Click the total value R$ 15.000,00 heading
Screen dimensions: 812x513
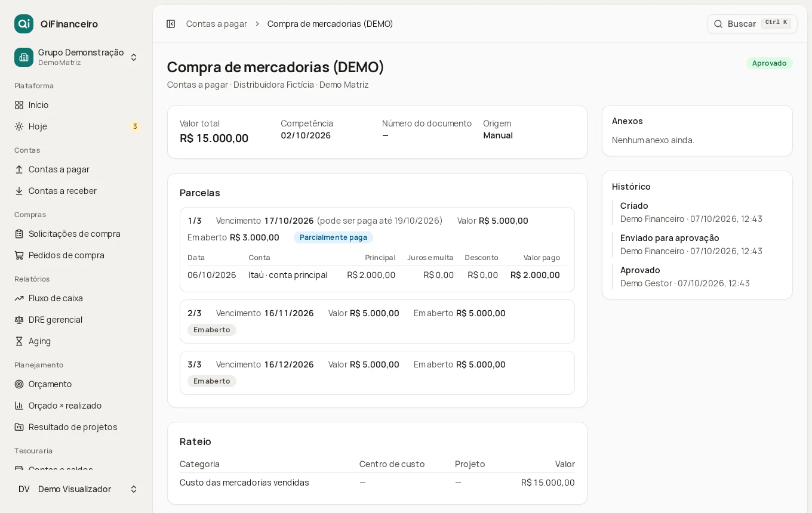214,138
